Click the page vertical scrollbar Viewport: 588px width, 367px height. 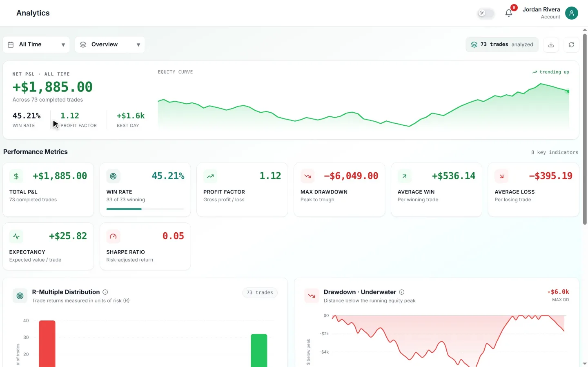tap(585, 129)
